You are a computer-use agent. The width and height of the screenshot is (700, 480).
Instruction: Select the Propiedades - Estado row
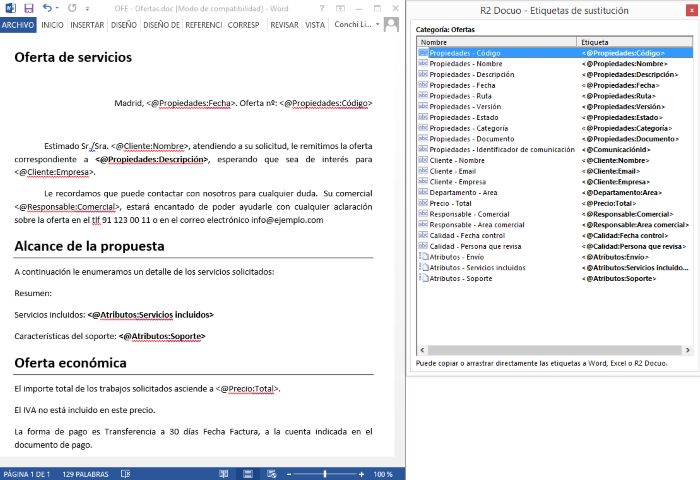tap(555, 117)
